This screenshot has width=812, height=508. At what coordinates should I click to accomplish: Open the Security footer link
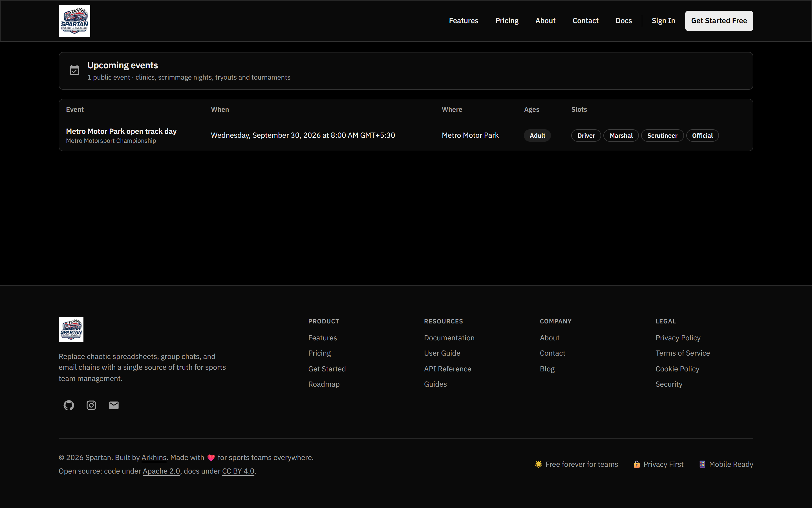point(669,384)
